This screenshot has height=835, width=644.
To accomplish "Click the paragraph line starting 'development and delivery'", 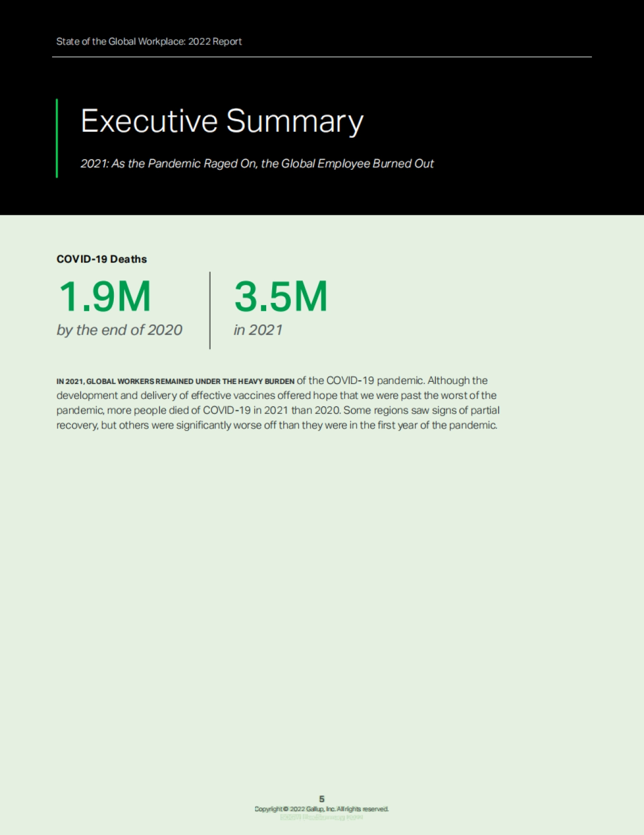I will (276, 395).
